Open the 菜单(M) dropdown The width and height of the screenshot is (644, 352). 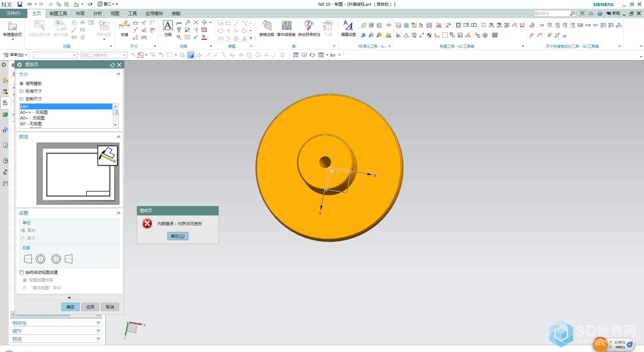coord(15,55)
